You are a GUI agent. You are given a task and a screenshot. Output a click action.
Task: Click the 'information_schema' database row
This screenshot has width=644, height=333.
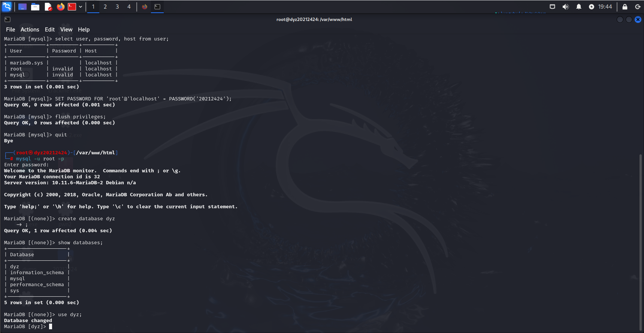[37, 273]
